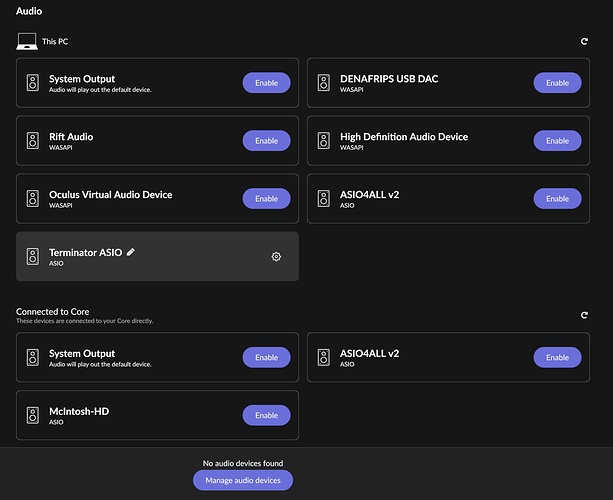Viewport: 613px width, 500px height.
Task: Click Terminator ASIO speaker icon
Action: point(33,256)
